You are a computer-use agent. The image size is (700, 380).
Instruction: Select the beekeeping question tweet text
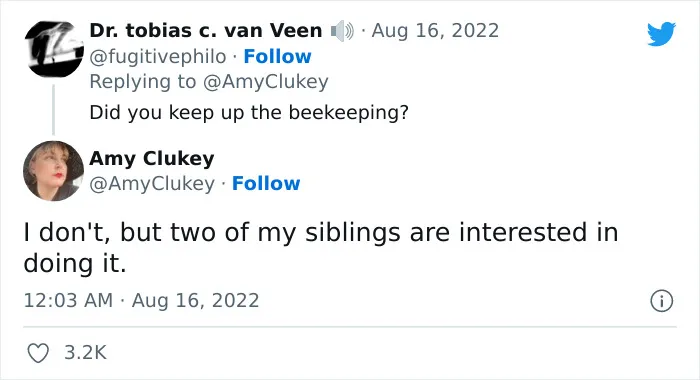[x=249, y=113]
